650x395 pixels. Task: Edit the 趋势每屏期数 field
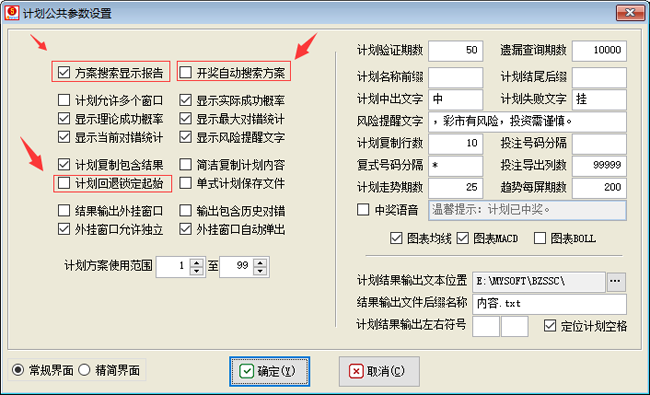[599, 188]
